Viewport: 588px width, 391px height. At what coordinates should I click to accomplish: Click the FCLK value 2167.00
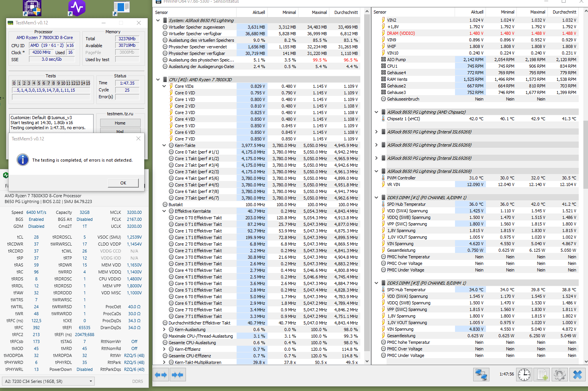[x=134, y=219]
